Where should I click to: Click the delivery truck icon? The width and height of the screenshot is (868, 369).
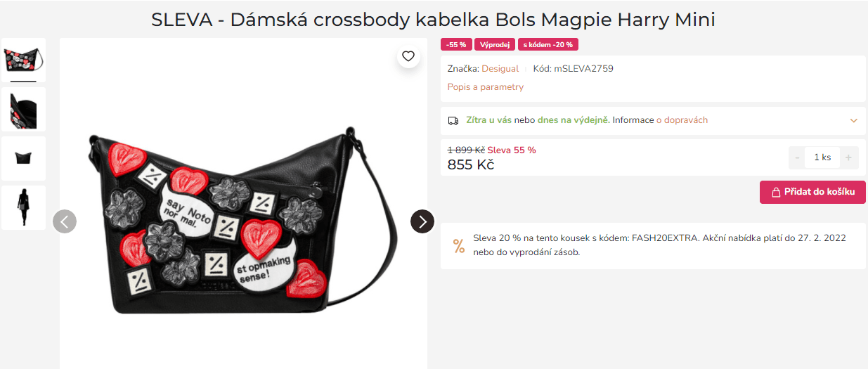click(x=453, y=120)
